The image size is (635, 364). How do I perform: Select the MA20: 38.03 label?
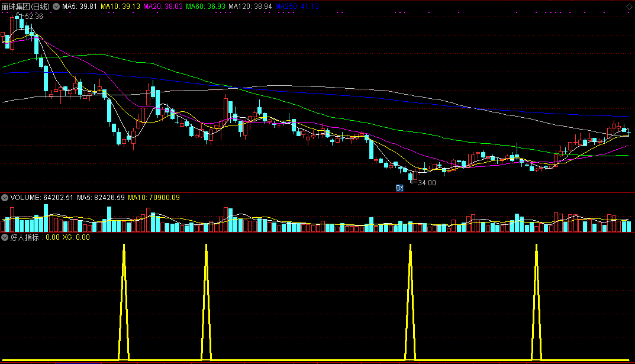pos(163,7)
